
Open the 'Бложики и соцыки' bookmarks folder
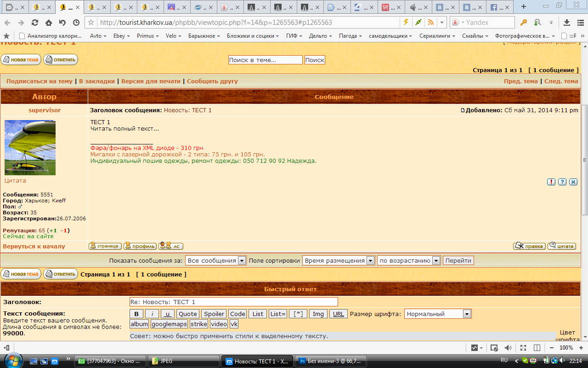tap(253, 36)
